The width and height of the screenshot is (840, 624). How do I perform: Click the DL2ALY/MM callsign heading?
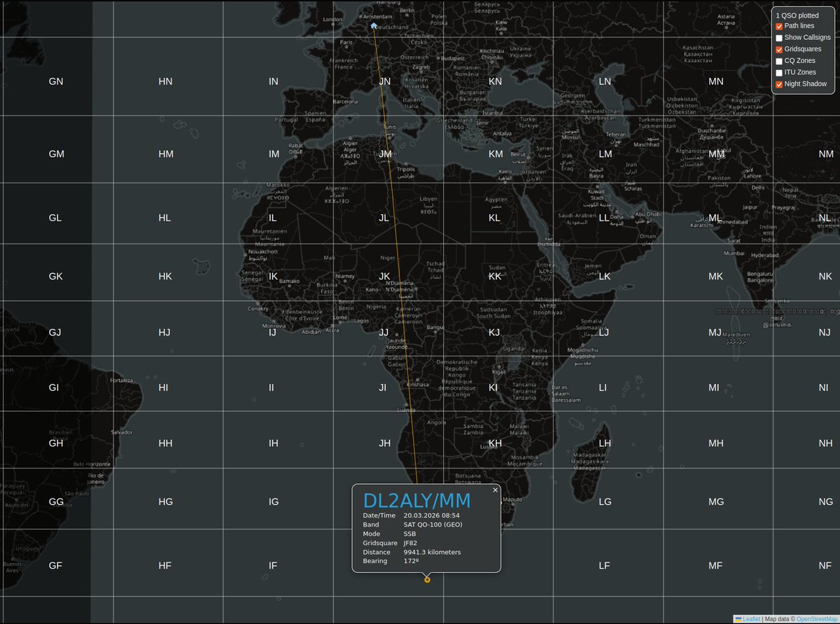416,501
